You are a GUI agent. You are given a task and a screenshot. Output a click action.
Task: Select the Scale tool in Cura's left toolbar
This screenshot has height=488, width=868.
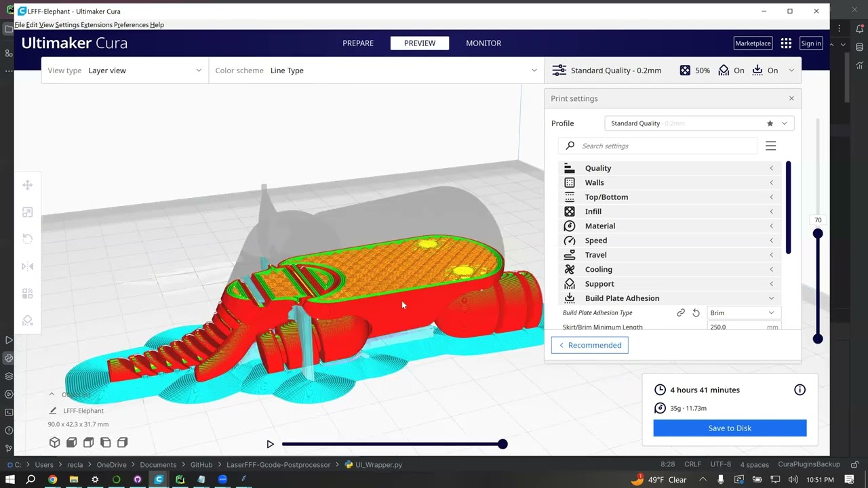(28, 212)
